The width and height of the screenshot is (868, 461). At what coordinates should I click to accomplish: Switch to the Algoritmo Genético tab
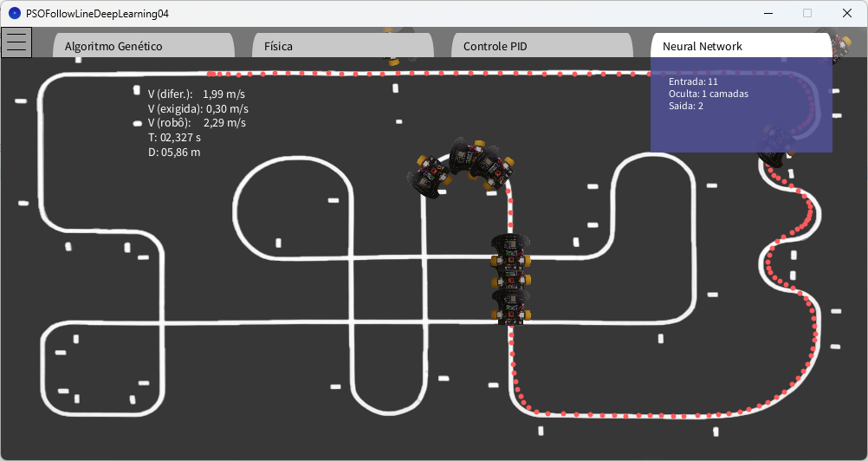click(x=144, y=45)
